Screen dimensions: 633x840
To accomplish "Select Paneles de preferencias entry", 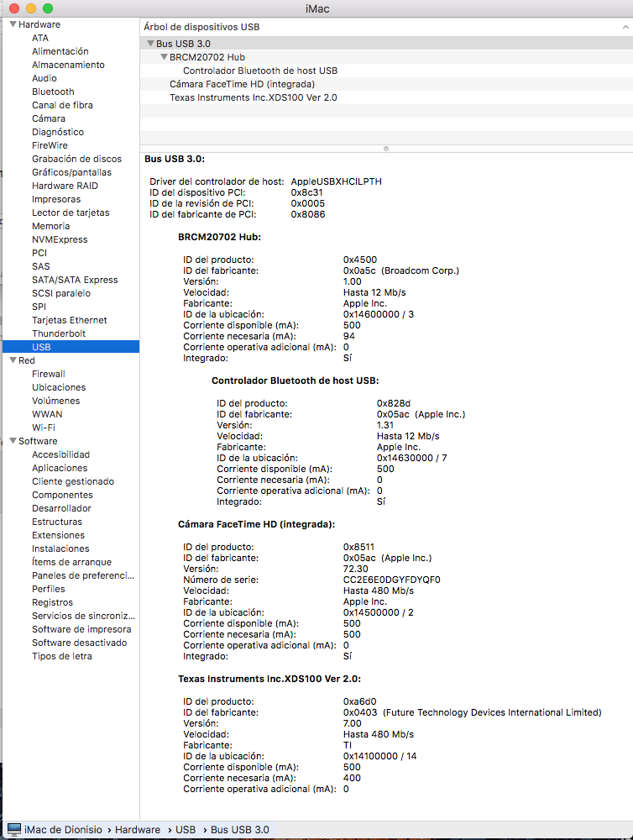I will [x=83, y=575].
